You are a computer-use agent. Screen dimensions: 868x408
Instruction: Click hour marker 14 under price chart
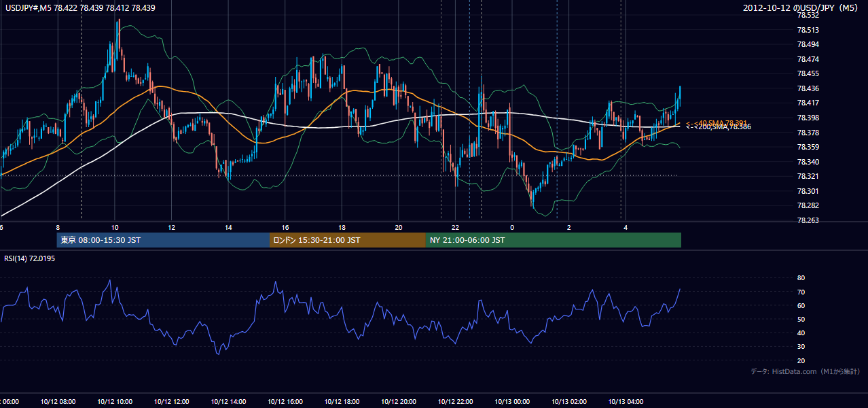coord(228,228)
